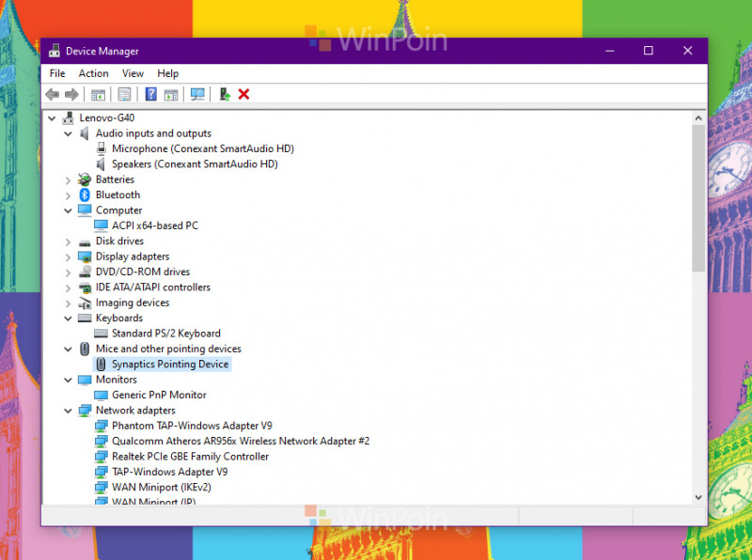
Task: Open the View menu
Action: tap(133, 73)
